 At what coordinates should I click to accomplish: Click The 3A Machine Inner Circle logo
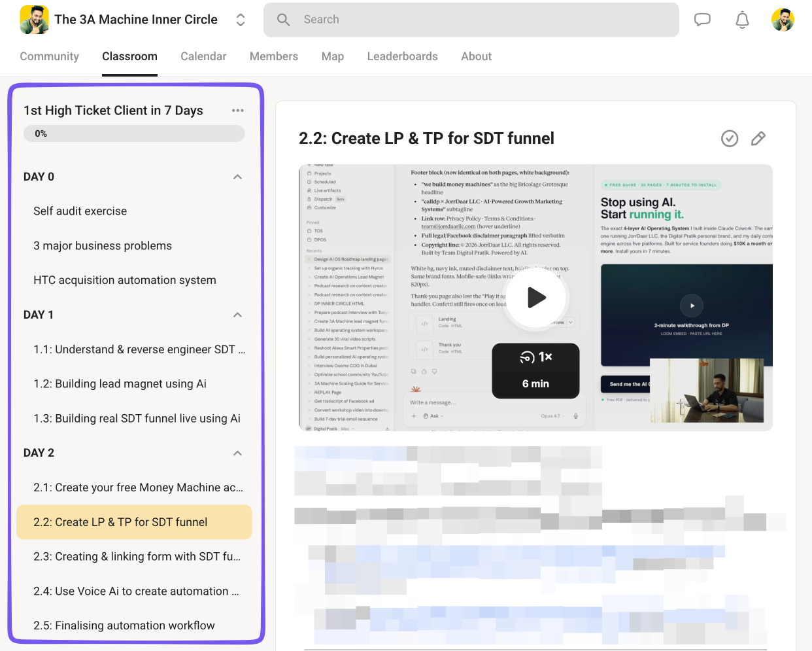pos(35,20)
